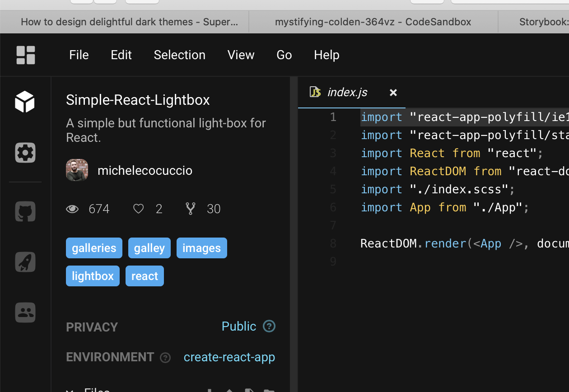The height and width of the screenshot is (392, 569).
Task: Switch to the Storybook browser tab
Action: point(534,22)
